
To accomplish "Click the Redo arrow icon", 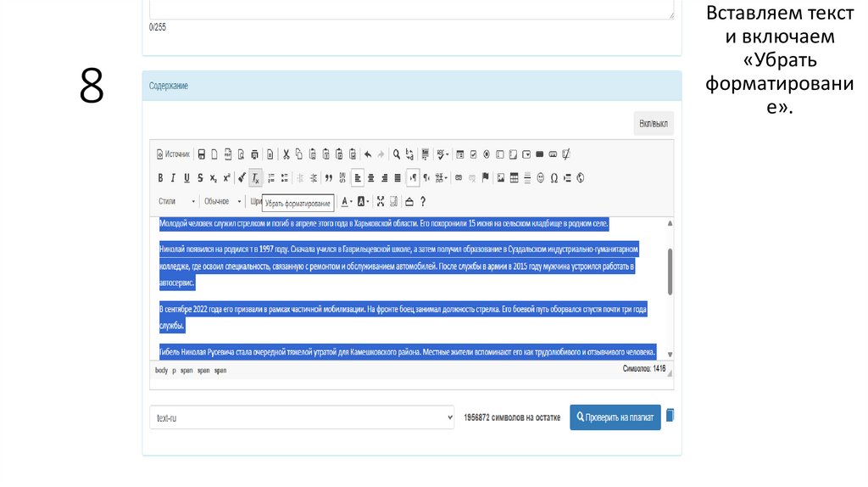I will tap(381, 154).
